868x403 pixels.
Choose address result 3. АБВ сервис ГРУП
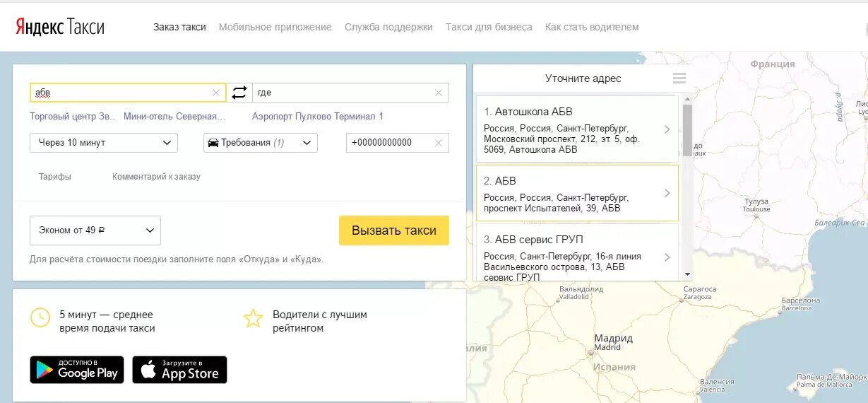pyautogui.click(x=577, y=252)
